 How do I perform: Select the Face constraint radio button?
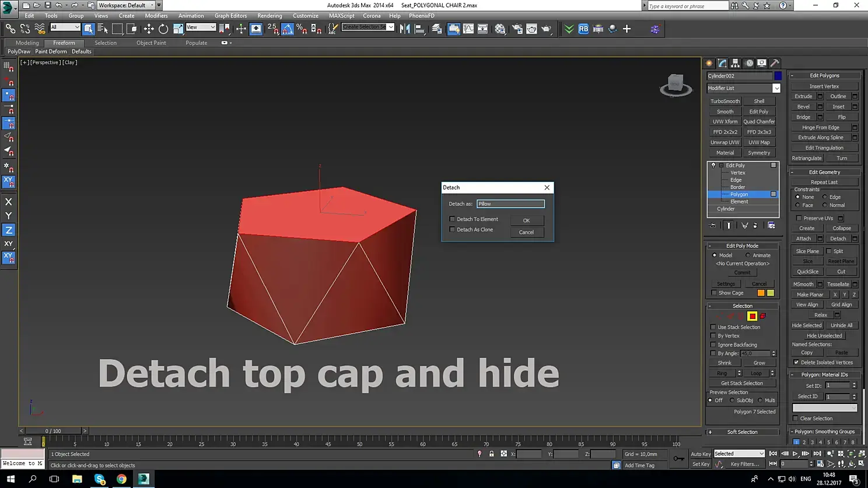[x=797, y=205]
